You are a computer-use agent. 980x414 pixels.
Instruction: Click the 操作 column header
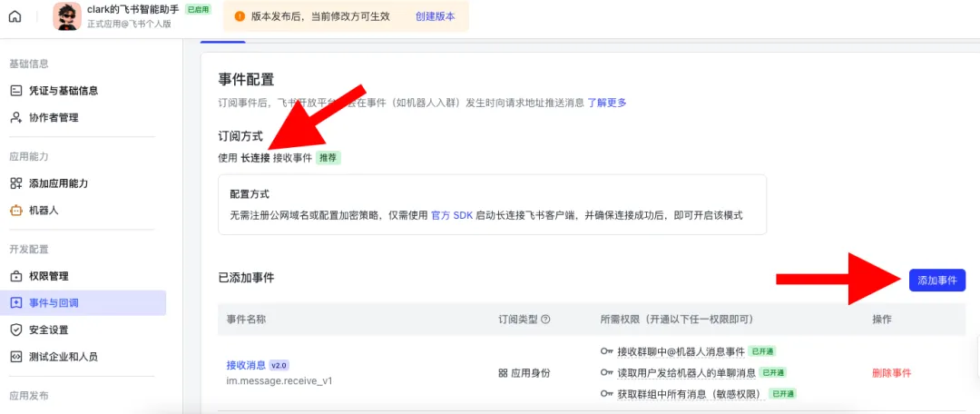click(x=882, y=319)
